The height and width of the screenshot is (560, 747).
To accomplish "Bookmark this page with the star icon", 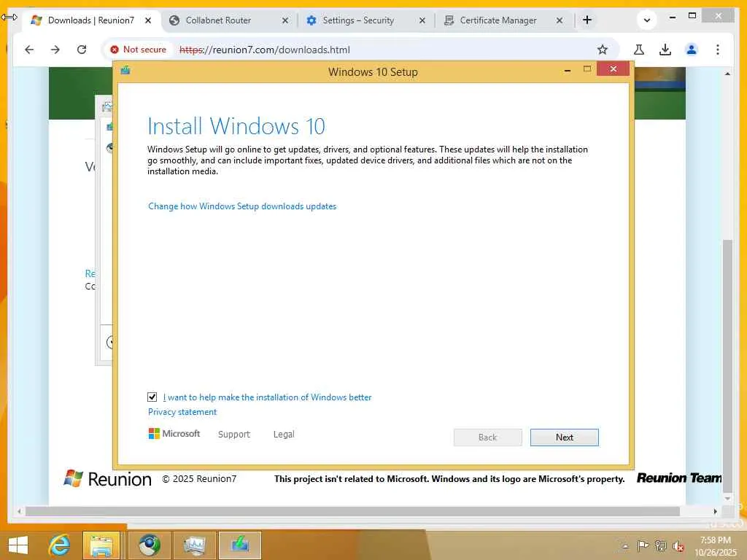I will pos(602,50).
